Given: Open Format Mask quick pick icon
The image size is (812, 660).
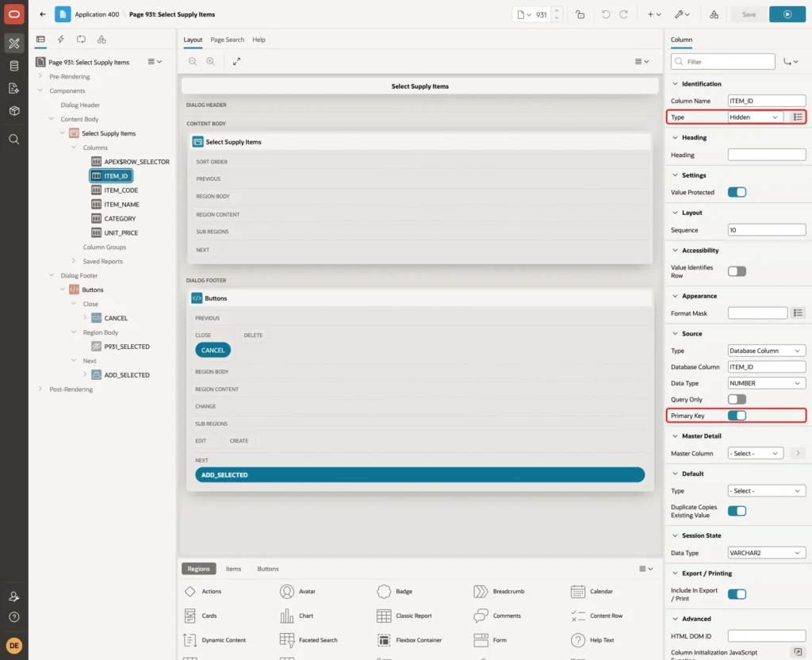Looking at the screenshot, I should (x=798, y=313).
